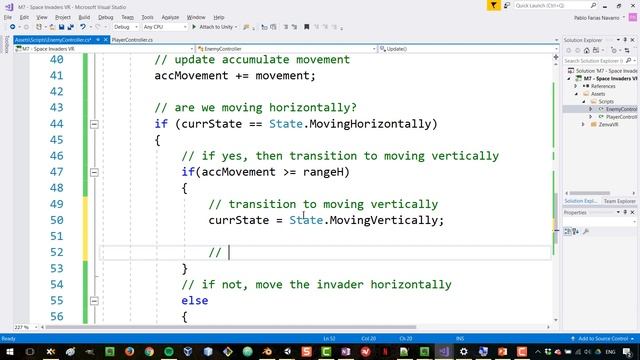Open the Toolbox side tab

(7, 44)
